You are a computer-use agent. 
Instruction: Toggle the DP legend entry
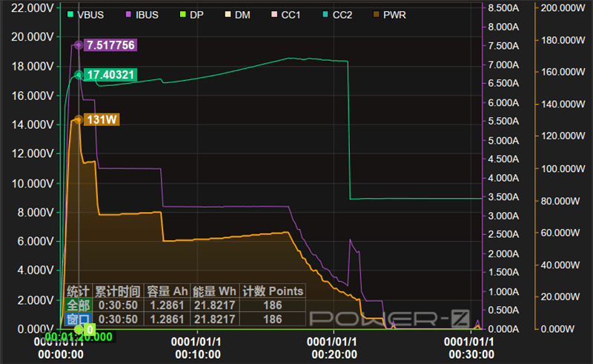192,15
